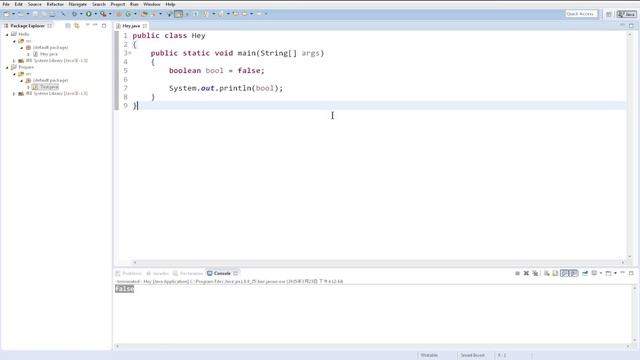
Task: Open the Open Console dropdown
Action: click(615, 273)
